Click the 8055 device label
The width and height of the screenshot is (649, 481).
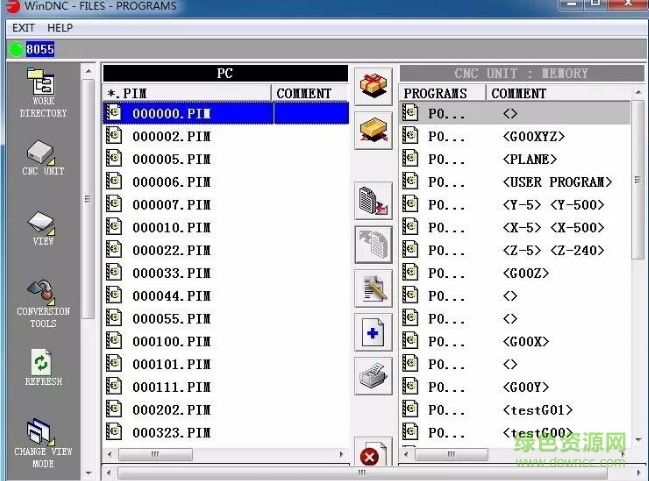point(40,49)
